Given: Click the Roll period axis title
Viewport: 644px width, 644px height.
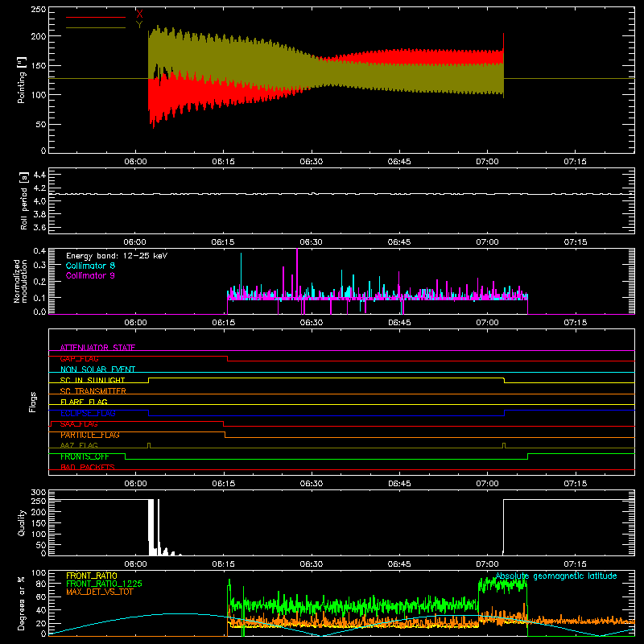Looking at the screenshot, I should coord(23,200).
